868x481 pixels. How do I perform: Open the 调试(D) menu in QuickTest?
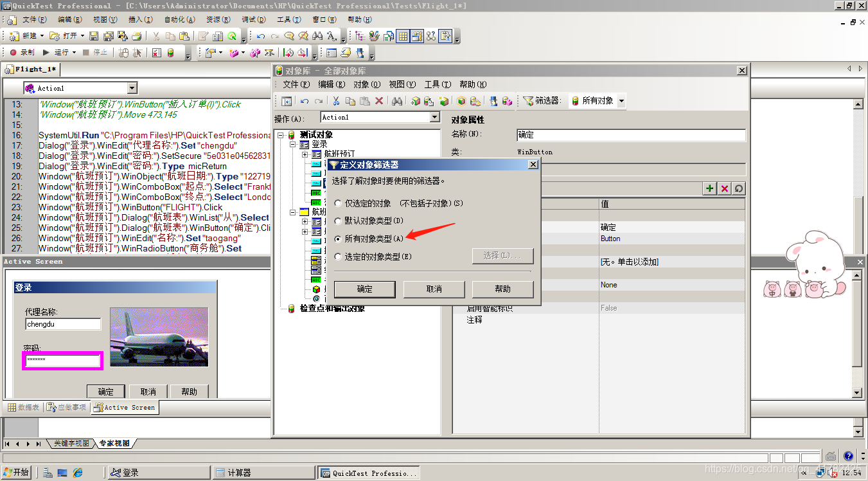click(x=254, y=20)
